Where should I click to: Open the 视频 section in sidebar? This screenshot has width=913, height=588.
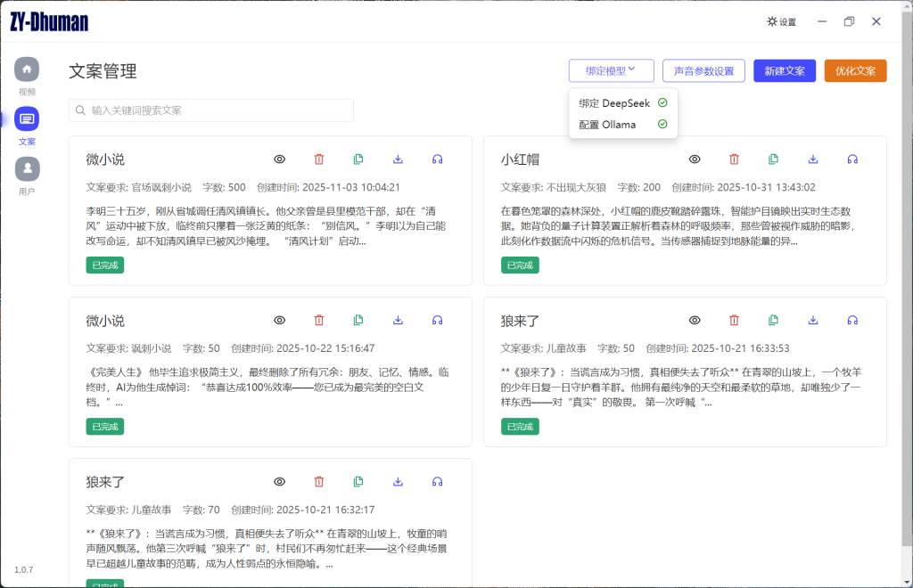click(27, 69)
